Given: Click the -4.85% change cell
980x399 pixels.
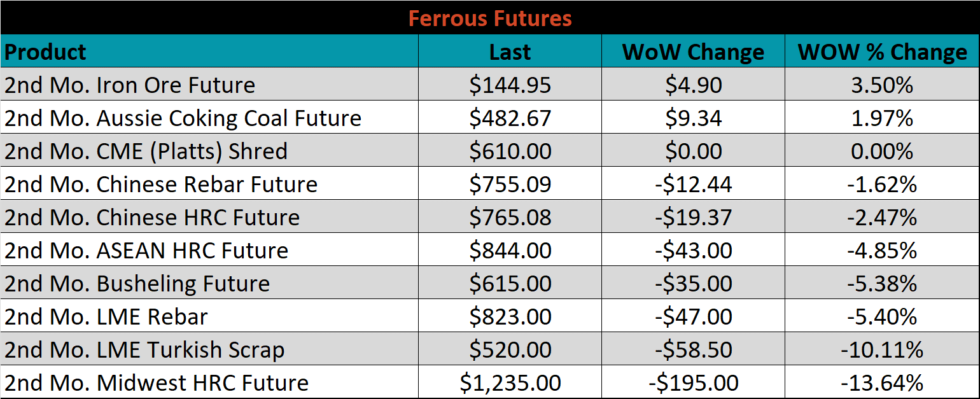Looking at the screenshot, I should (882, 250).
